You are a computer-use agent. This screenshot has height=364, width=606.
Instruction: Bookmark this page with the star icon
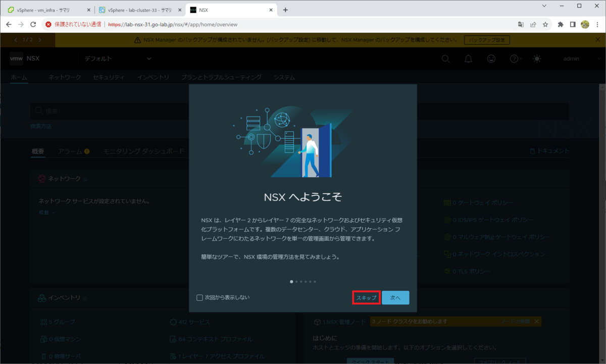(545, 24)
